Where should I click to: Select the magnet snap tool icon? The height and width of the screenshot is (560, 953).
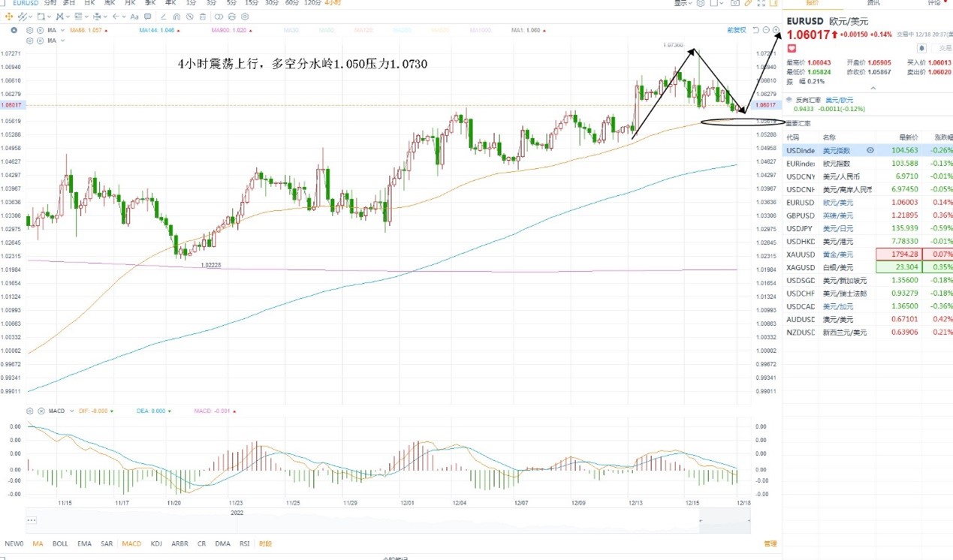(176, 17)
